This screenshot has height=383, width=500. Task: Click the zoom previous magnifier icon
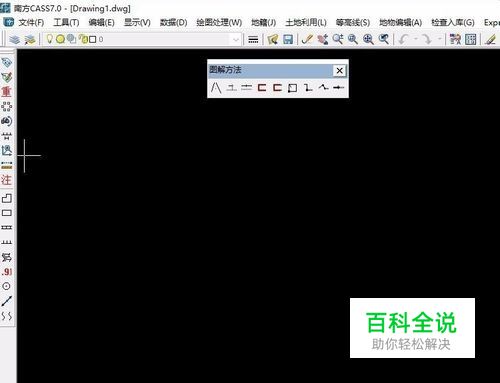[x=384, y=39]
